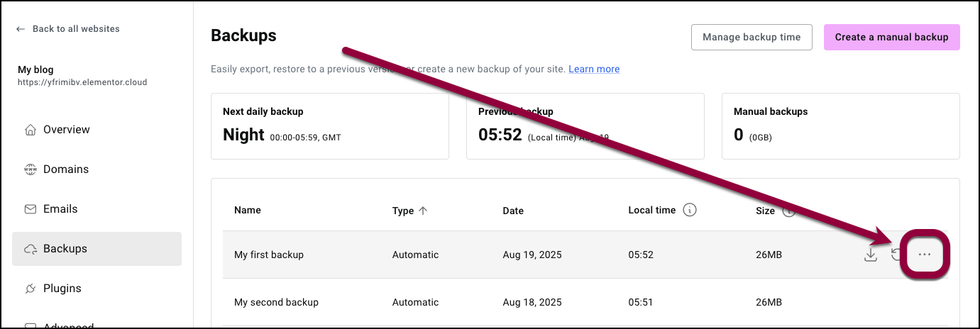
Task: Open the Plugins section
Action: [x=97, y=289]
